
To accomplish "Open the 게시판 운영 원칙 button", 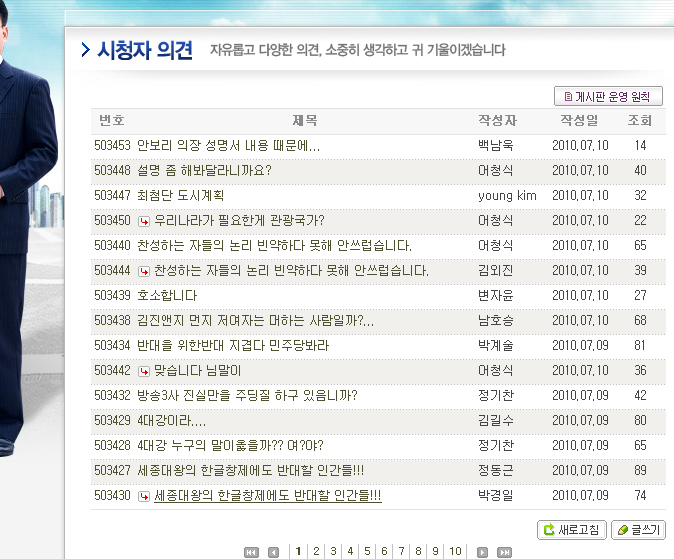I will point(608,96).
